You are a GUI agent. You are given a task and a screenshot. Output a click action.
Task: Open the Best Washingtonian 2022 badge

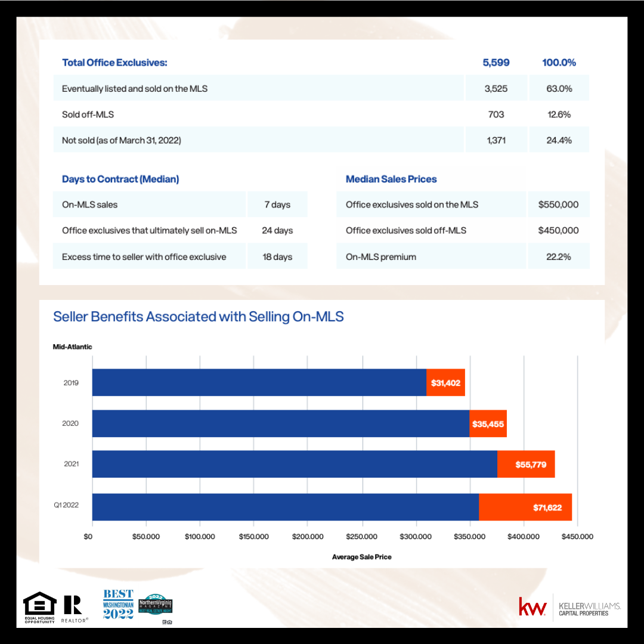[x=118, y=604]
